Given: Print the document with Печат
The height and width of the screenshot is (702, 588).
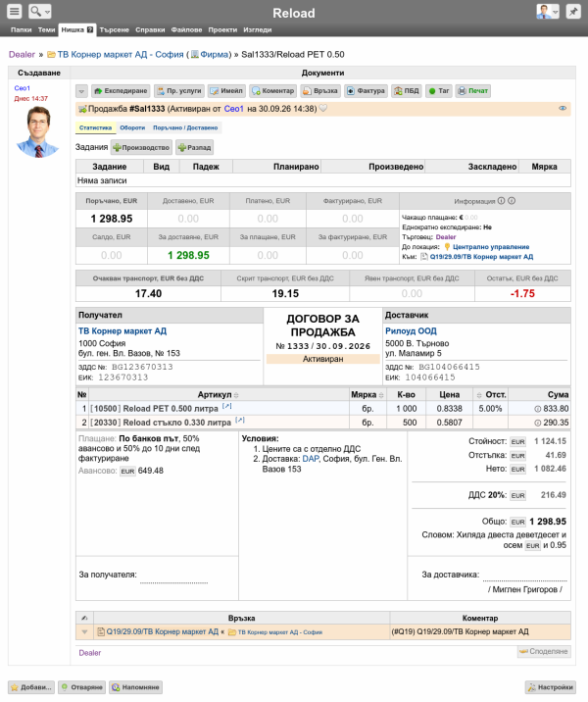Looking at the screenshot, I should click(x=473, y=91).
